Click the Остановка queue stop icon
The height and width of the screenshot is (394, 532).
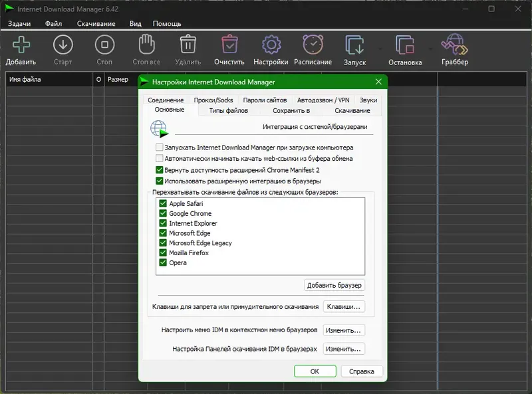(x=405, y=45)
